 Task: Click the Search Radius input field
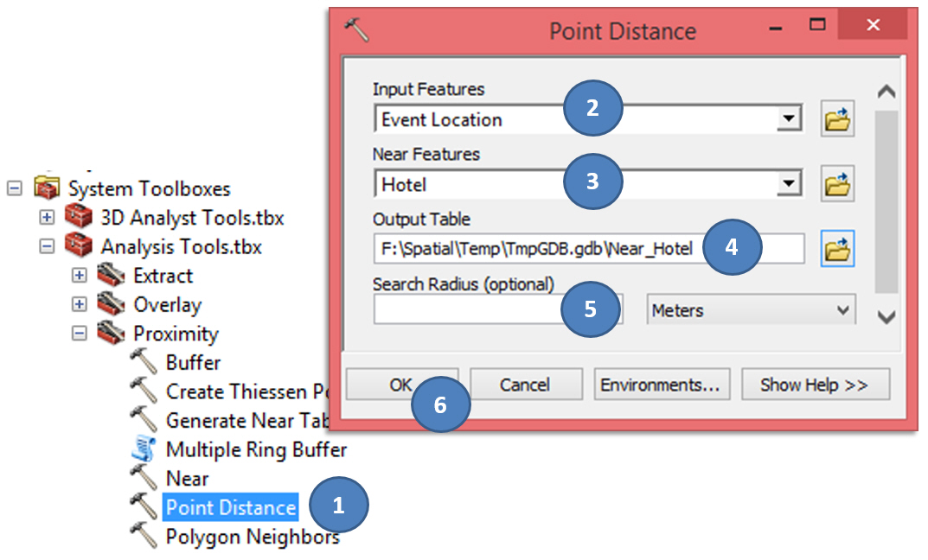pos(498,310)
